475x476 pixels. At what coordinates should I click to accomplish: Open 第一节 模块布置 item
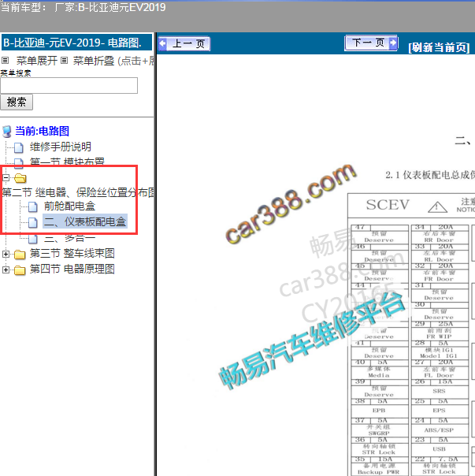click(x=67, y=162)
